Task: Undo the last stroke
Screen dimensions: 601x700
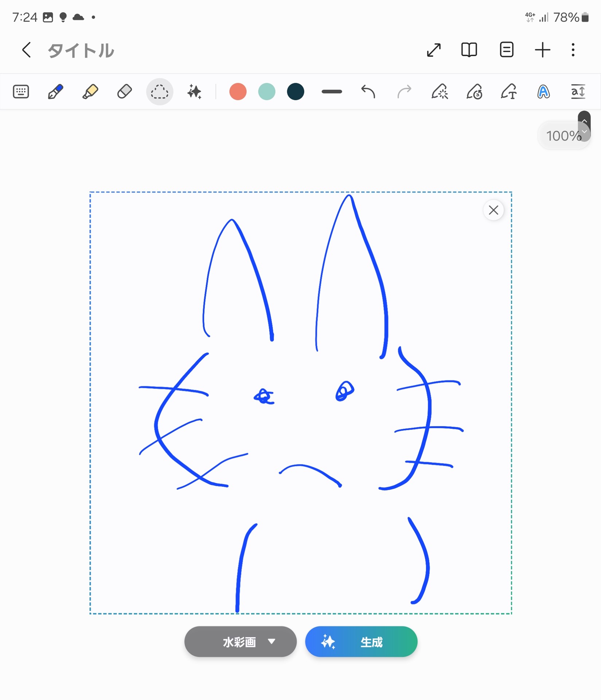Action: [x=368, y=92]
